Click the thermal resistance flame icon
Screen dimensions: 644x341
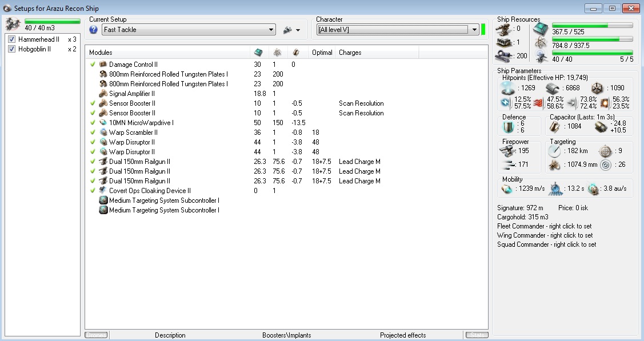pos(538,103)
